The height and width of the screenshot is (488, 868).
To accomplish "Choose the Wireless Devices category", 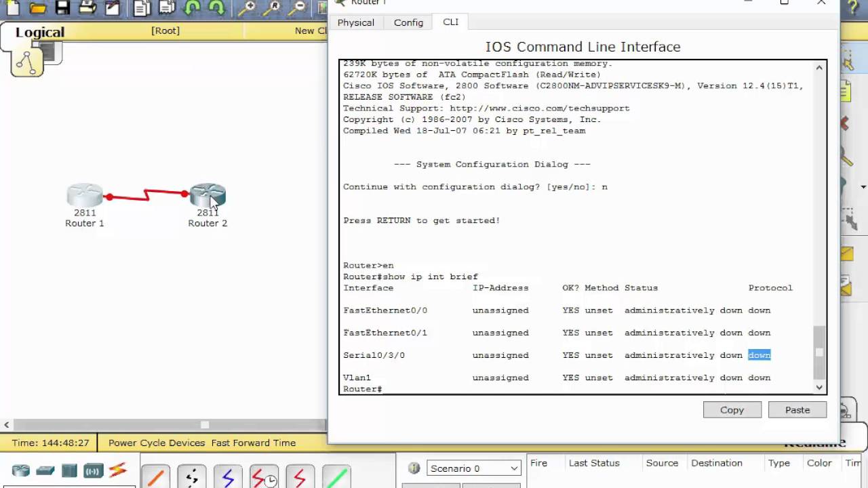I will tap(94, 471).
